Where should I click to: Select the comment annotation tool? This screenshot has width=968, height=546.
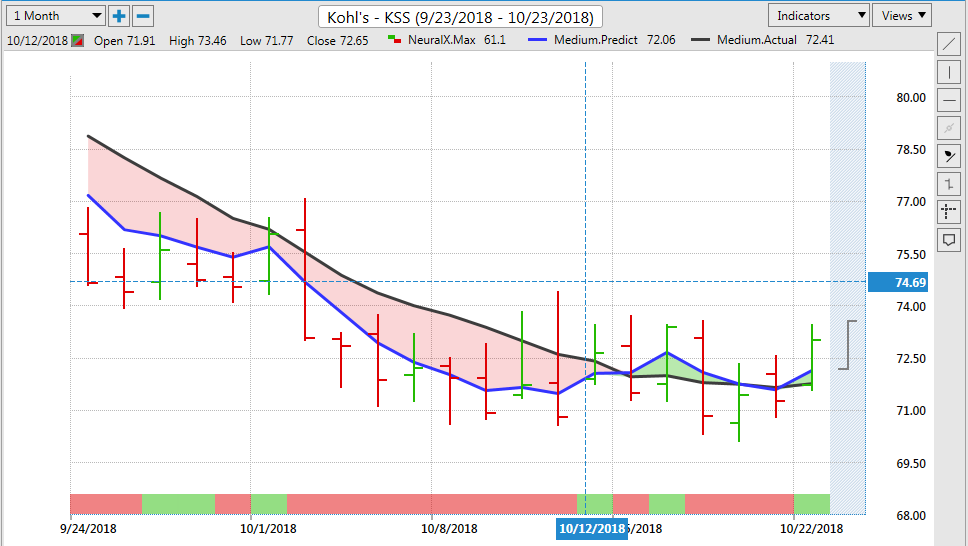pyautogui.click(x=949, y=240)
